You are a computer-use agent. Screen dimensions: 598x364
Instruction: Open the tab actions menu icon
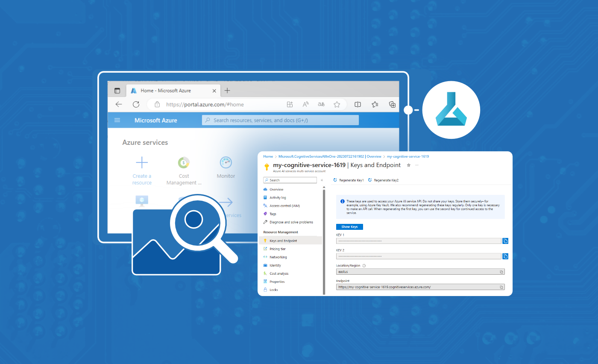point(117,91)
